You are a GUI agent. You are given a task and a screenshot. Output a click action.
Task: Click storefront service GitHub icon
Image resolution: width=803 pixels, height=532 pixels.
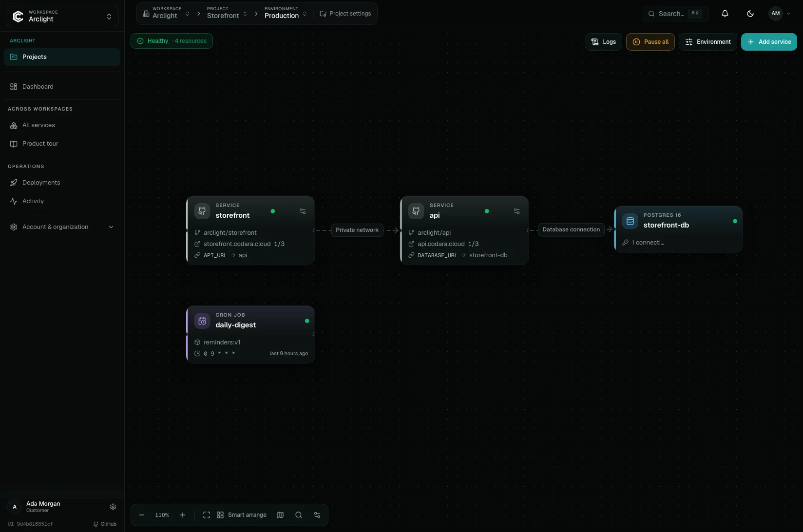202,211
